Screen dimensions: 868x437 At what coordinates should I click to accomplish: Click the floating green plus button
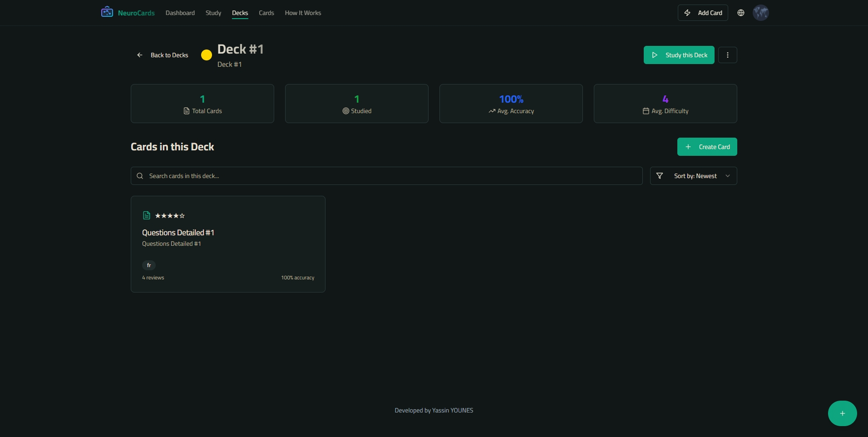pyautogui.click(x=843, y=413)
